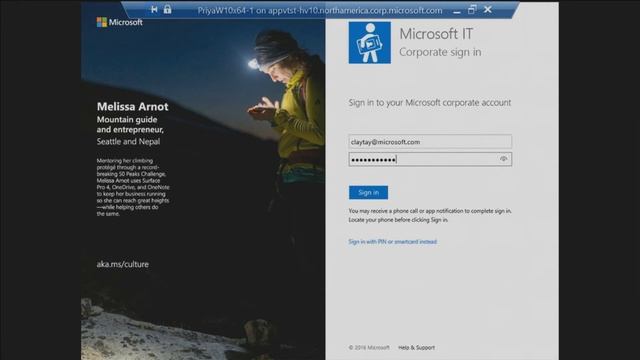Open Sign in with PIN or smartcard link

click(392, 242)
